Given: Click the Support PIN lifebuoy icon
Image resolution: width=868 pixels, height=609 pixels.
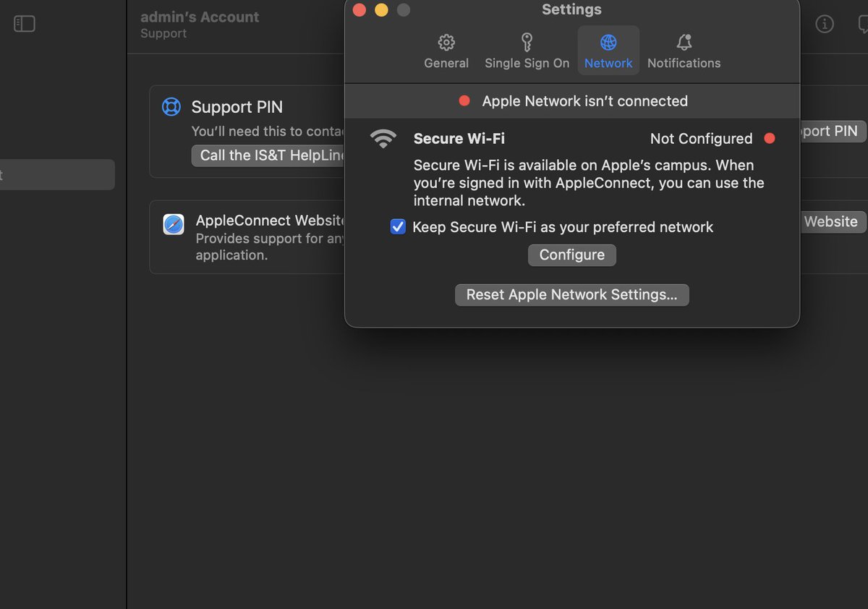Looking at the screenshot, I should 171,107.
